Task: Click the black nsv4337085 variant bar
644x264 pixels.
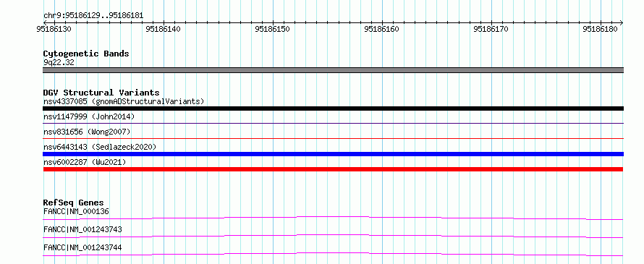Action: 333,108
